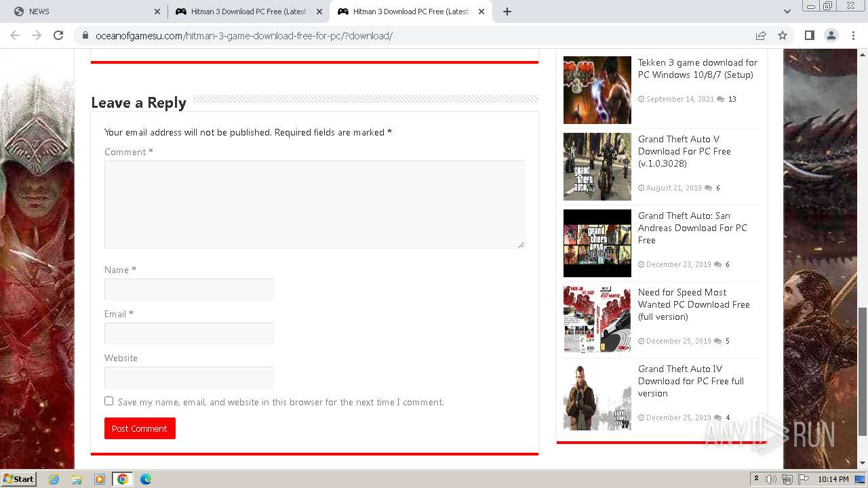The image size is (868, 488).
Task: Open the tab search dropdown arrow
Action: click(x=787, y=12)
